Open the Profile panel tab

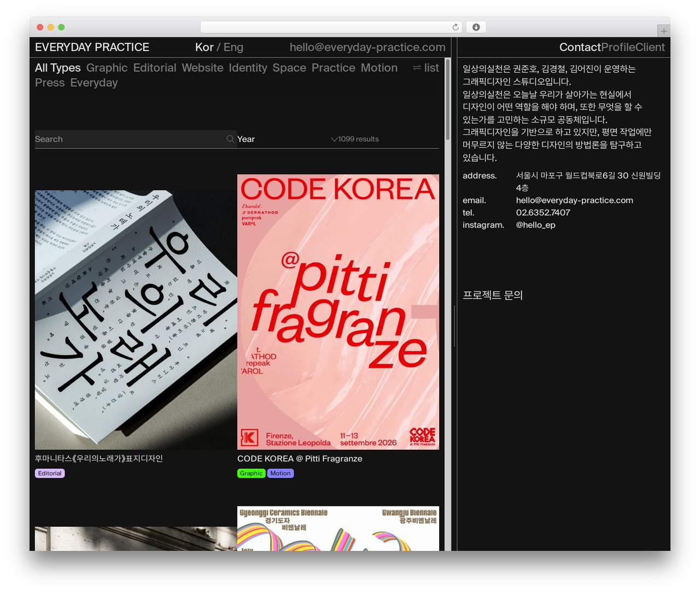tap(618, 48)
